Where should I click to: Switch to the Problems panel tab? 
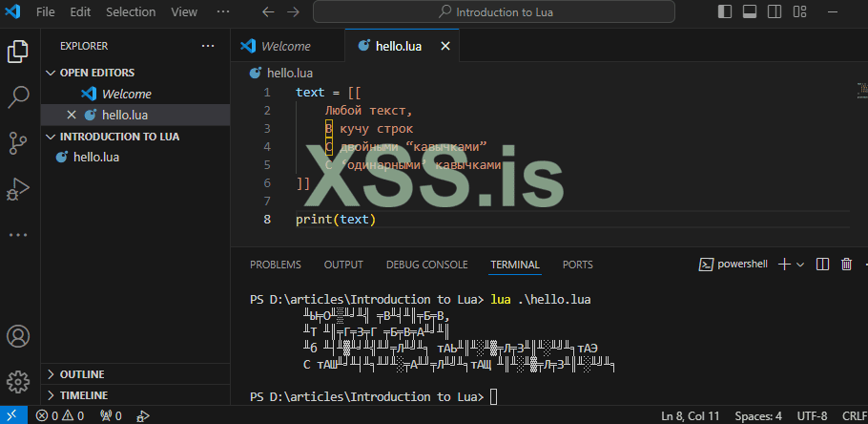pyautogui.click(x=275, y=265)
